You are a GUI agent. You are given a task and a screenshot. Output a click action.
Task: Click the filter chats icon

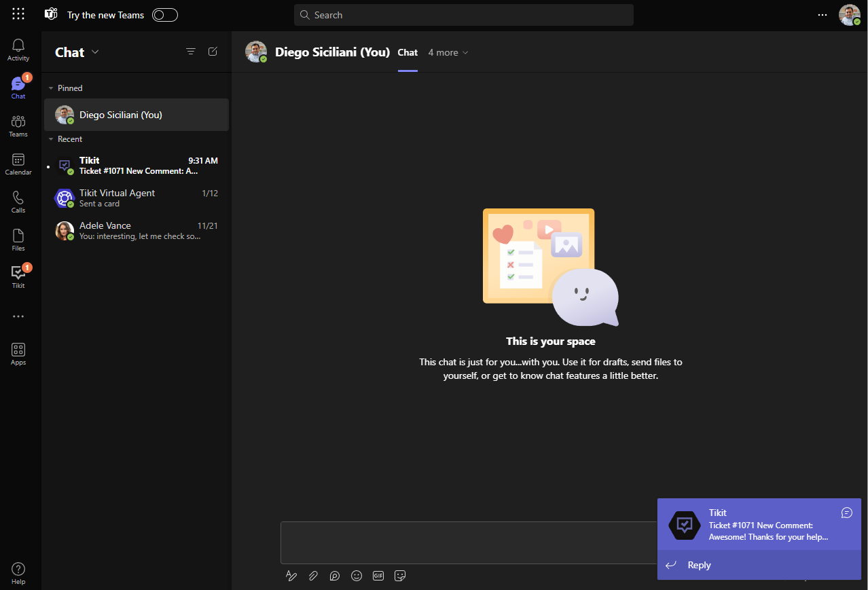(x=191, y=52)
